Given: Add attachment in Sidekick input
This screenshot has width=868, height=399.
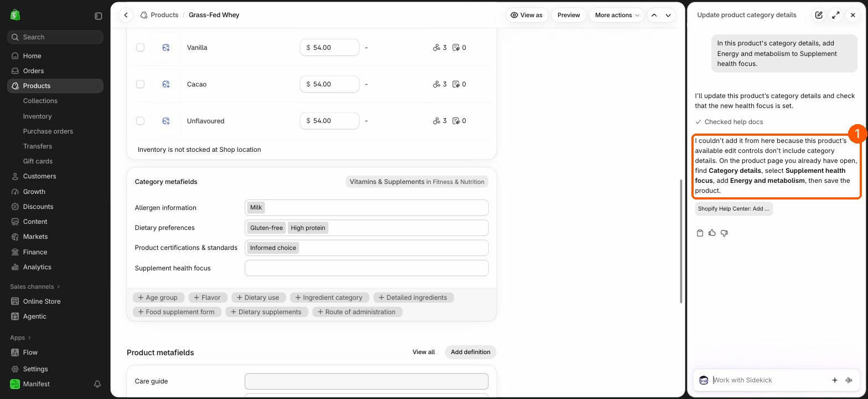Looking at the screenshot, I should coord(835,380).
